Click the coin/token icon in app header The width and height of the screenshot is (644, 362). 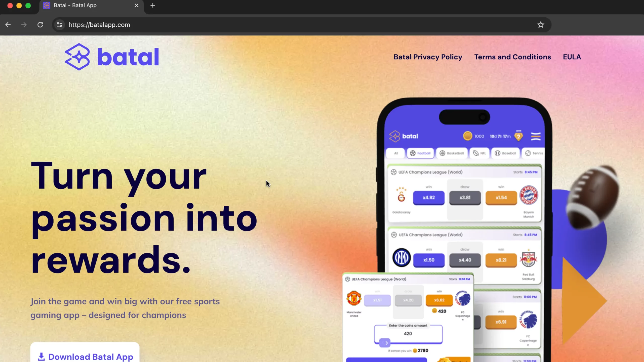(x=467, y=136)
